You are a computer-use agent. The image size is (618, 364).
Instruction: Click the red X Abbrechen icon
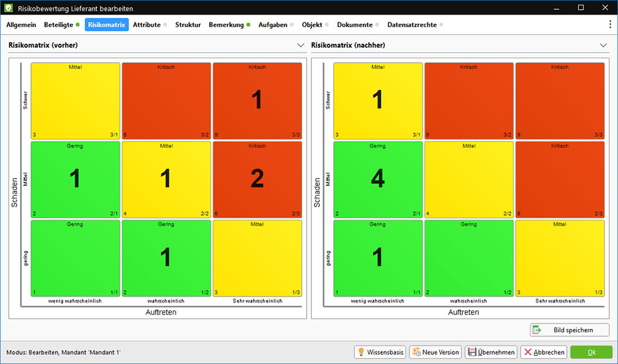pos(528,352)
